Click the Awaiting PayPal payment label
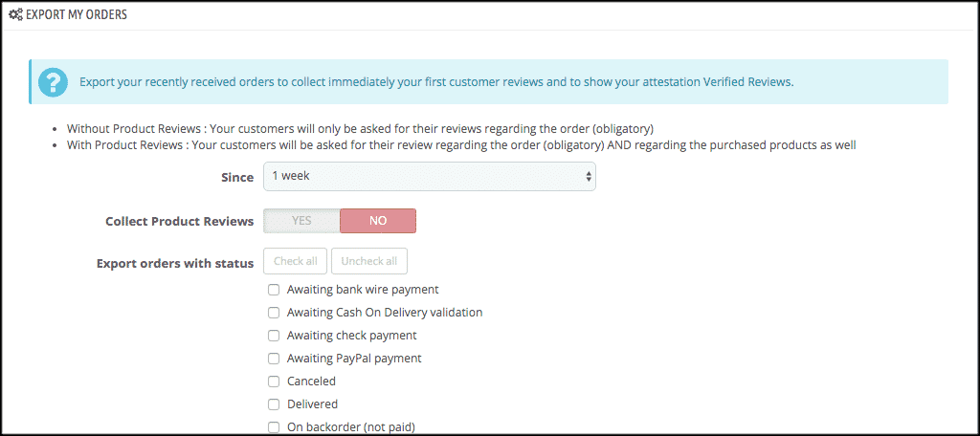980x436 pixels. tap(354, 359)
